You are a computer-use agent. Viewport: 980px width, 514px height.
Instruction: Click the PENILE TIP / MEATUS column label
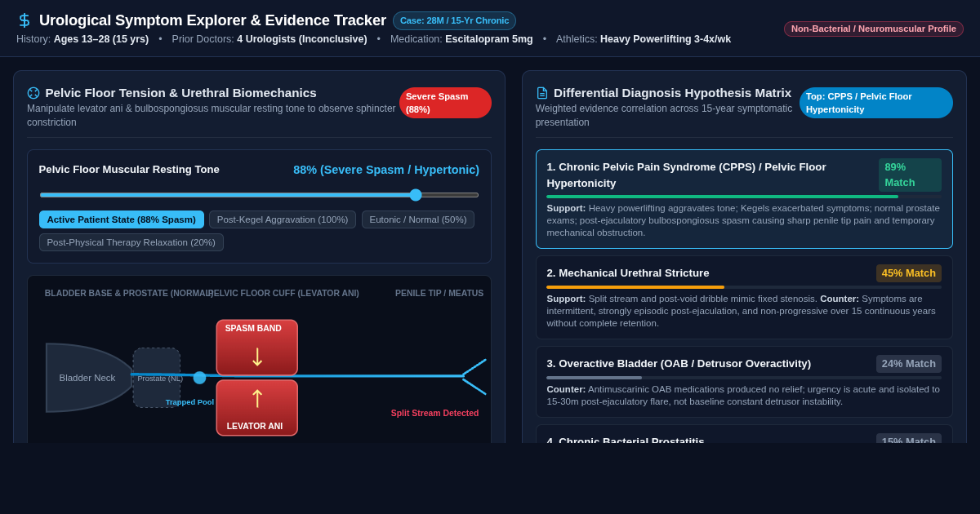coord(439,293)
